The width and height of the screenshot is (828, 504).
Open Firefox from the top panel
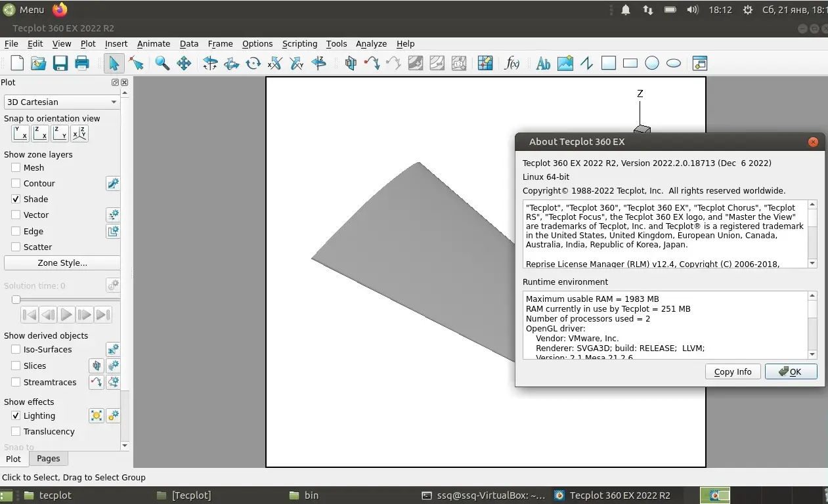coord(60,9)
